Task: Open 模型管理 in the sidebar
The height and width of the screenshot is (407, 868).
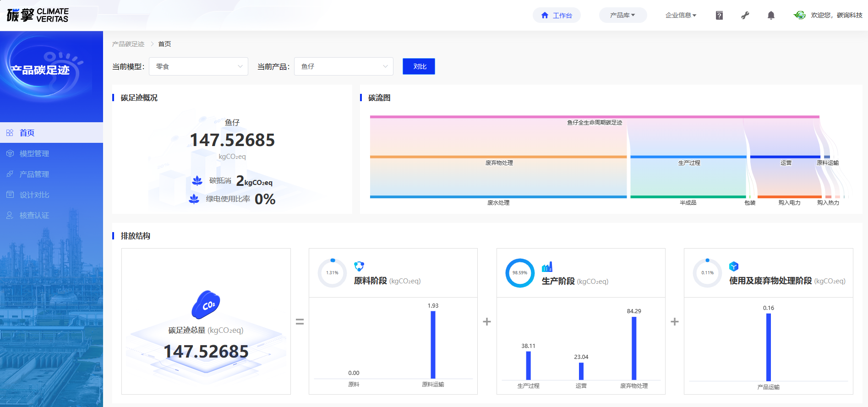Action: pos(51,153)
